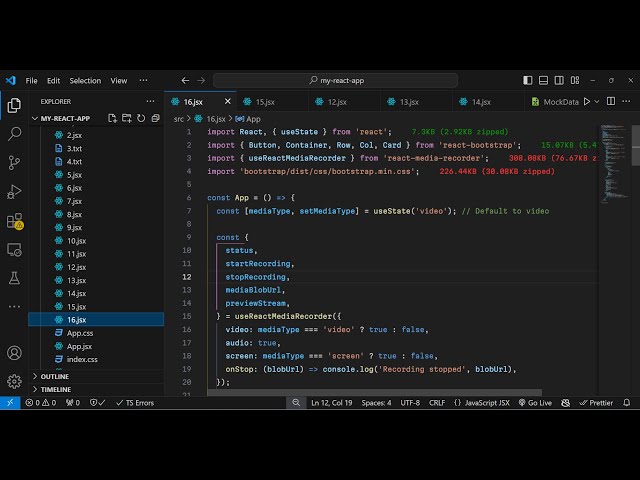
Task: Open the Extensions view
Action: [x=14, y=221]
